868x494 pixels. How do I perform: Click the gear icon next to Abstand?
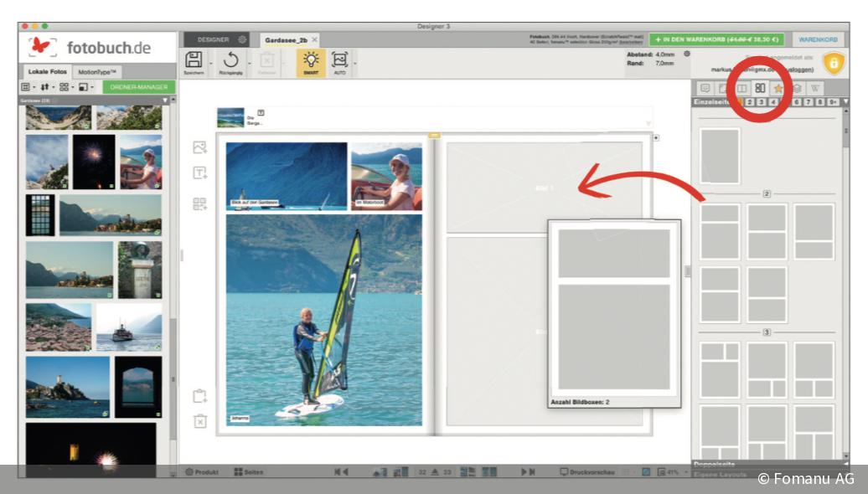pyautogui.click(x=687, y=54)
